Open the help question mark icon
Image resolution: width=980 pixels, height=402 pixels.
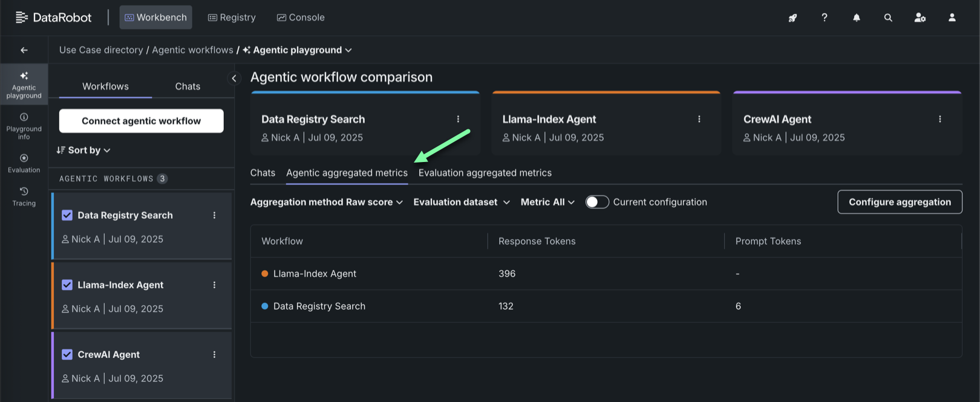coord(825,18)
